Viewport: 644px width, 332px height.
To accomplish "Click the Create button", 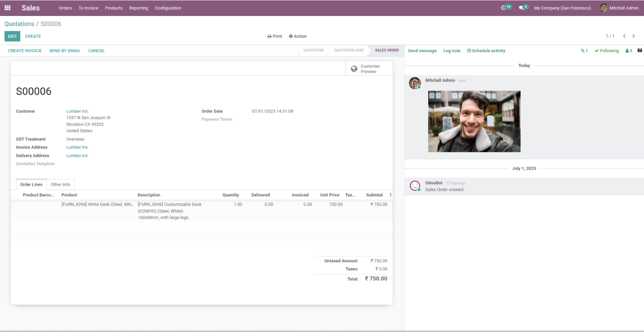I will click(x=33, y=37).
